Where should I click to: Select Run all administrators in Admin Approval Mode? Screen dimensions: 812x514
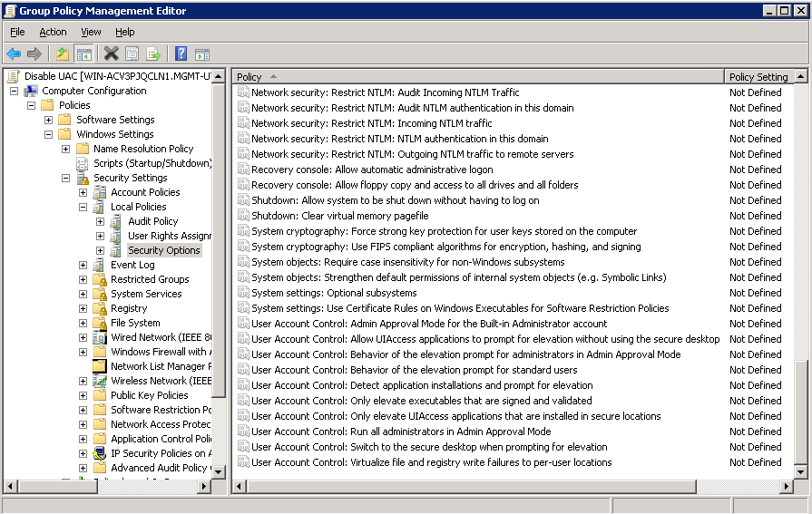[x=401, y=432]
